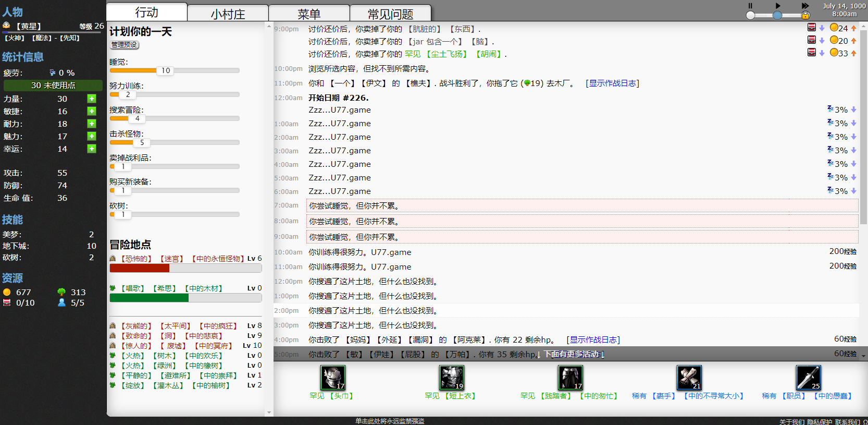This screenshot has height=425, width=868.
Task: Increase the 幸运 stat with plus
Action: (92, 149)
